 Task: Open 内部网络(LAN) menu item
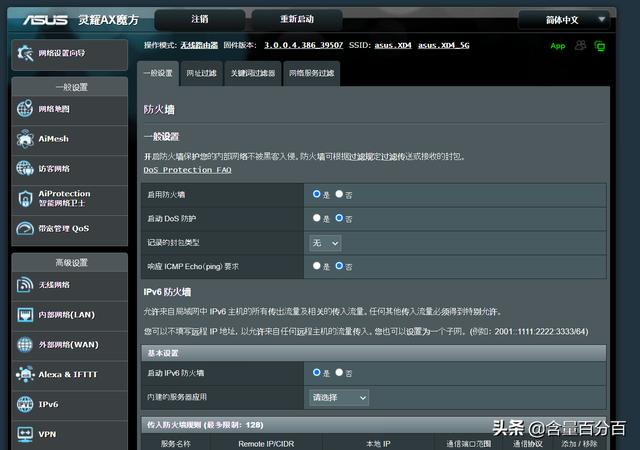[x=70, y=315]
